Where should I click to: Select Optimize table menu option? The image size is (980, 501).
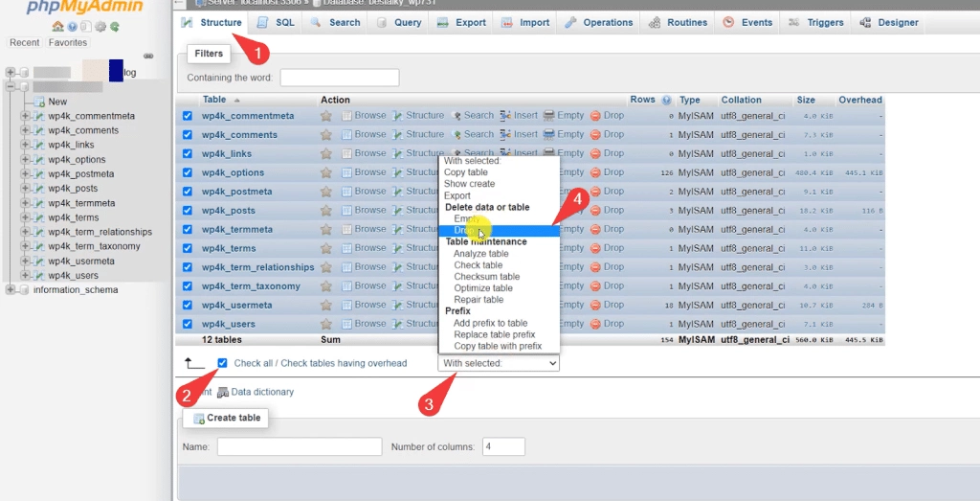click(483, 288)
